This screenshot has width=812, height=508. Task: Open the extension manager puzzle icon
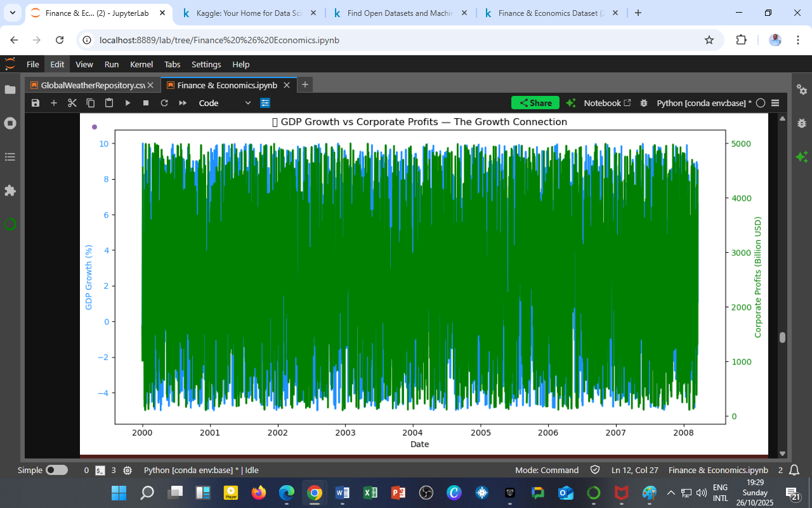coord(10,190)
